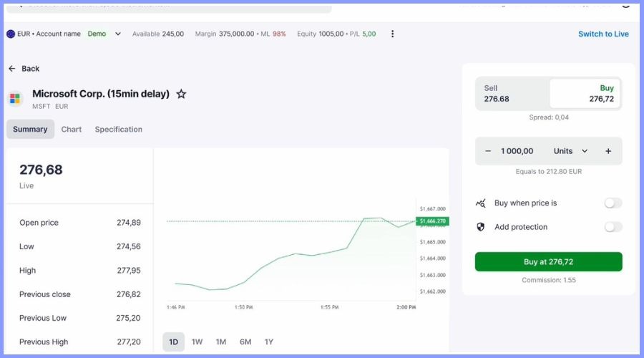Click the Buy when price is chart icon

tap(481, 203)
